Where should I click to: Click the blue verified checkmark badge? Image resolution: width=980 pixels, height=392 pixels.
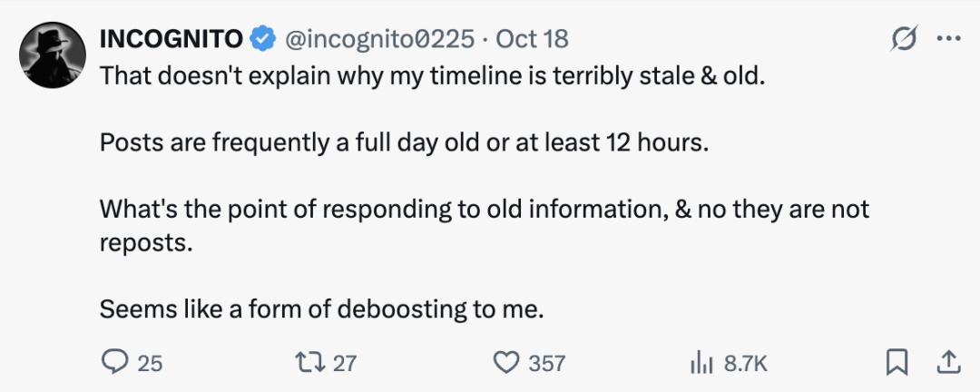[x=263, y=39]
